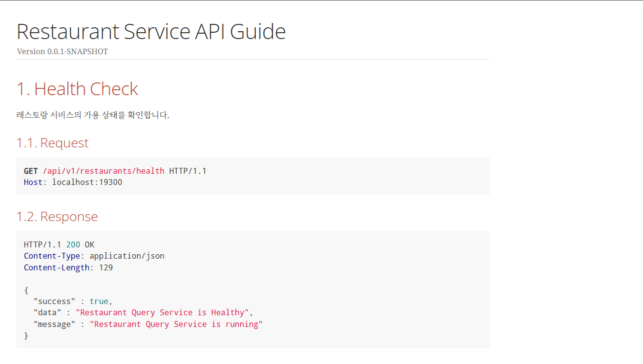Jump to the "1.2. Response" heading
The width and height of the screenshot is (643, 364).
57,217
